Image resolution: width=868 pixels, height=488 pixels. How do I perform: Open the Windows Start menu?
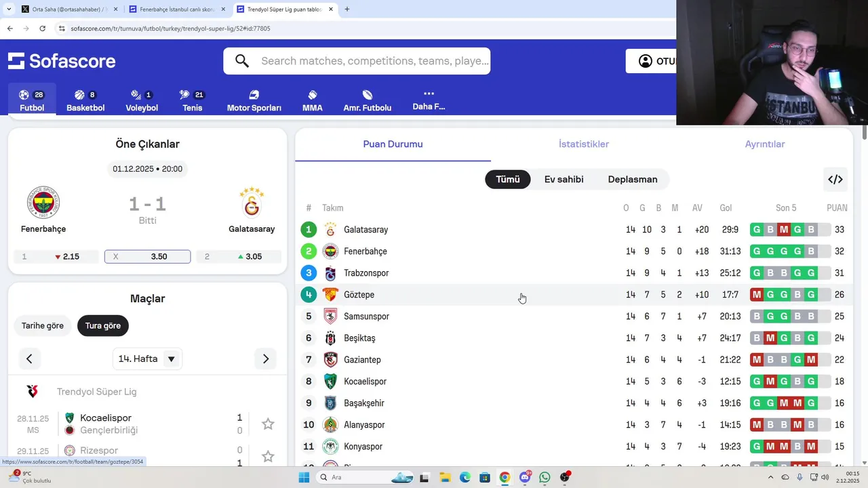click(x=304, y=478)
